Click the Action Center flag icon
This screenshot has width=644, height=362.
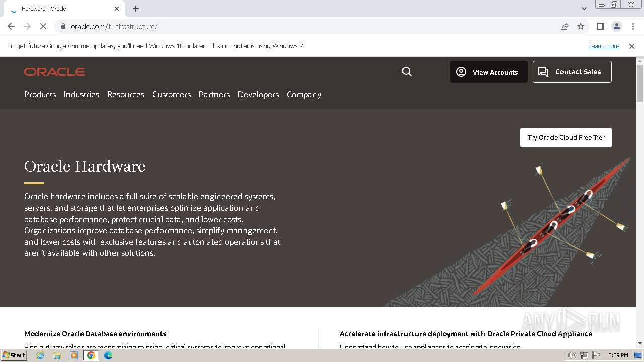596,355
